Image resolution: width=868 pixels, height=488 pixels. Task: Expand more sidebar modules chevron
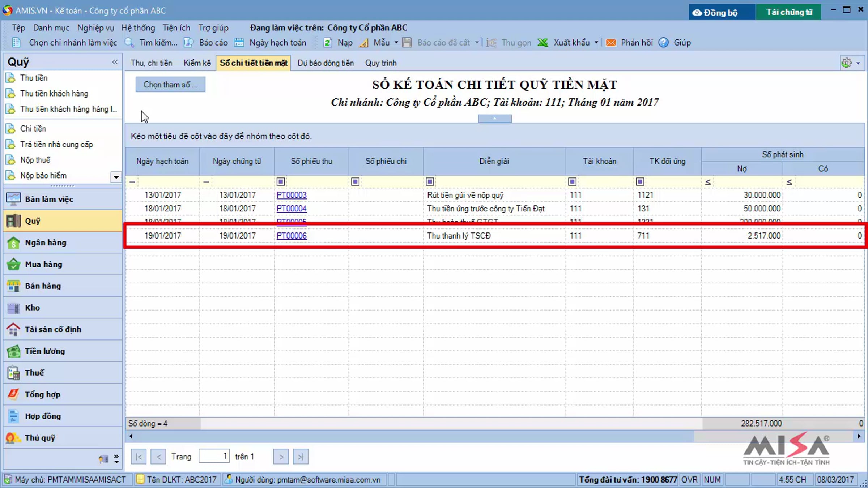[x=116, y=459]
